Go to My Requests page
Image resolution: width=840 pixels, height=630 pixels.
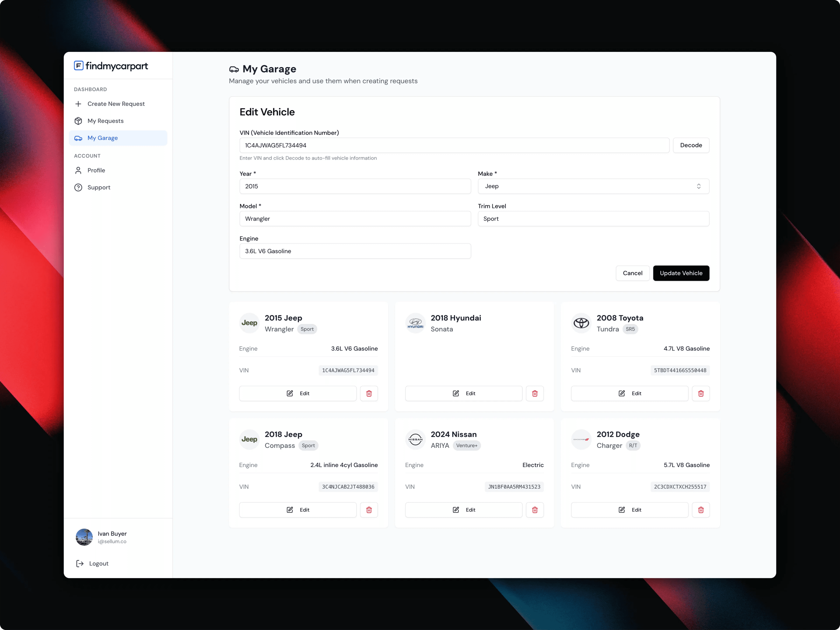tap(105, 121)
